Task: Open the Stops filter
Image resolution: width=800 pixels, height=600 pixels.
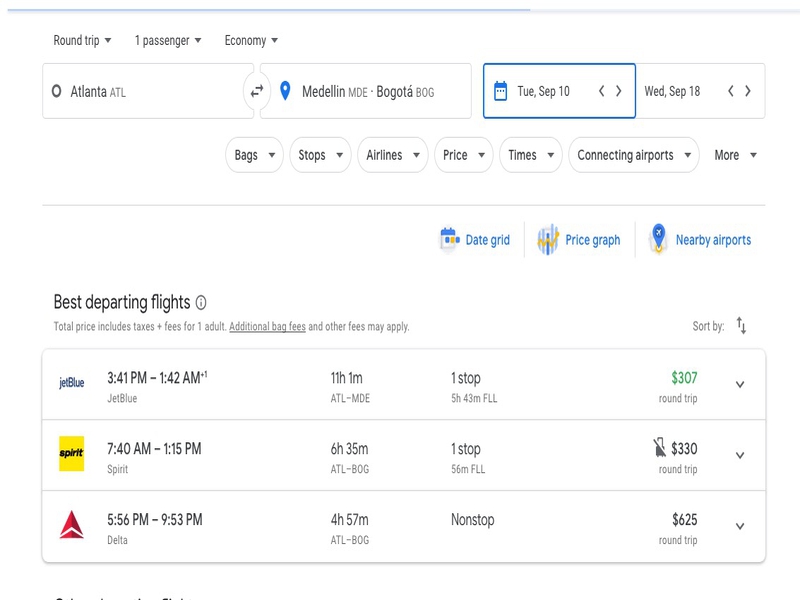Action: click(x=320, y=155)
